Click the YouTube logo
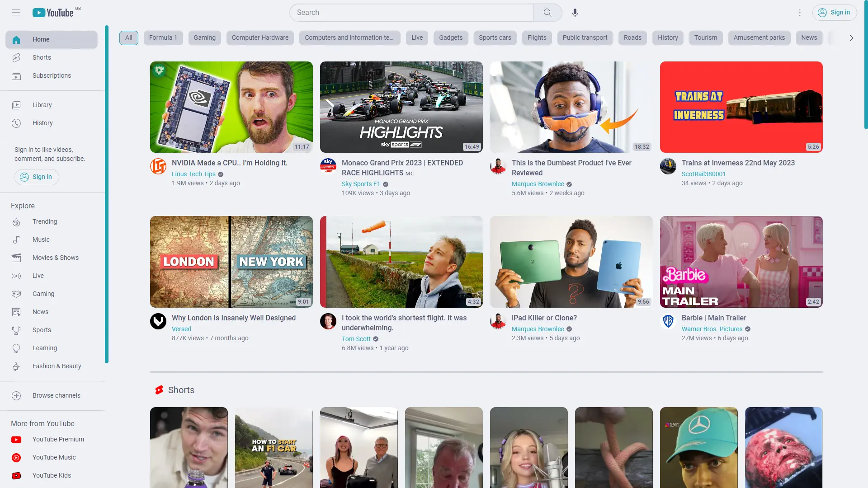The height and width of the screenshot is (488, 868). [x=53, y=13]
